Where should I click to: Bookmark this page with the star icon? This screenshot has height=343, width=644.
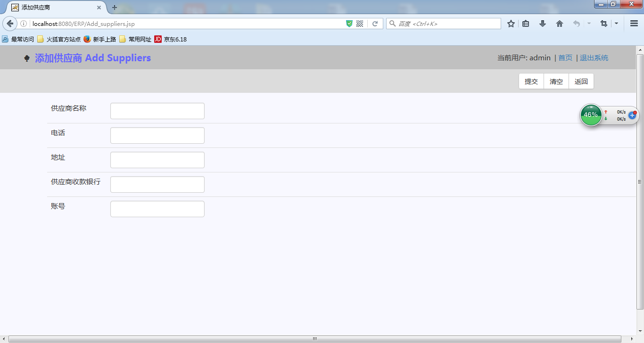click(x=511, y=24)
